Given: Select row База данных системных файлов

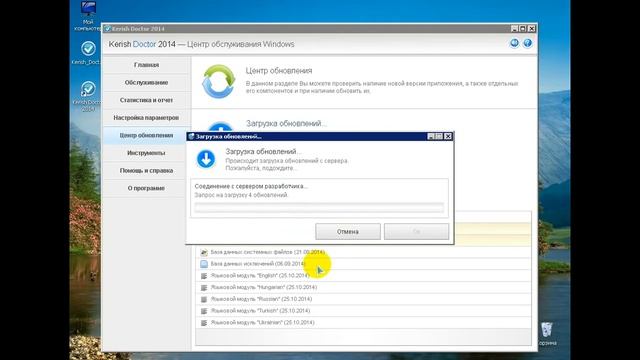Looking at the screenshot, I should (364, 252).
